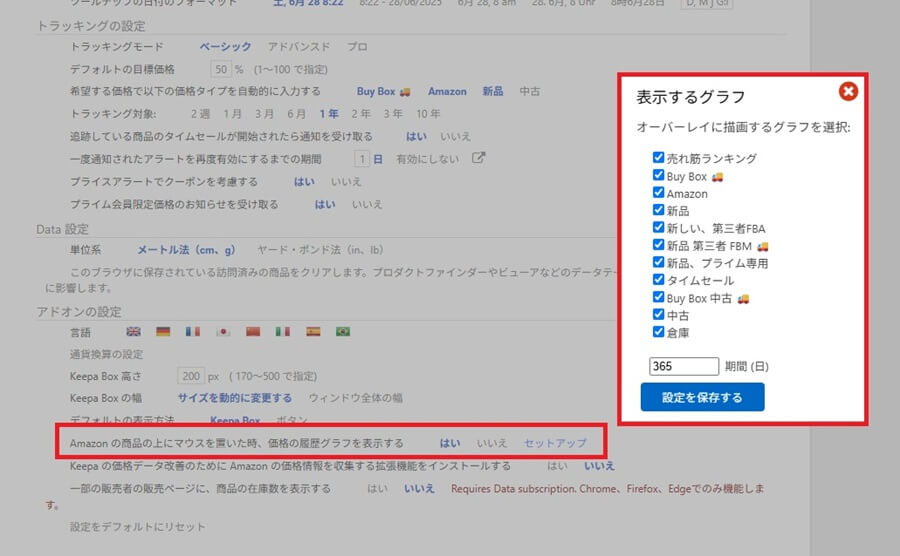Choose いいえ for hover price history graph

(492, 443)
